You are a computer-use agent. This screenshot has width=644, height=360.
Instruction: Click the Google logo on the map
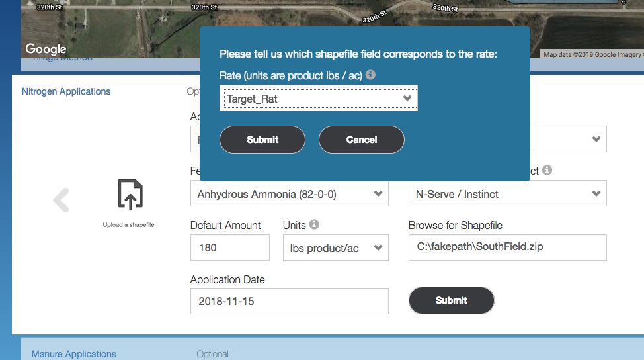[46, 49]
